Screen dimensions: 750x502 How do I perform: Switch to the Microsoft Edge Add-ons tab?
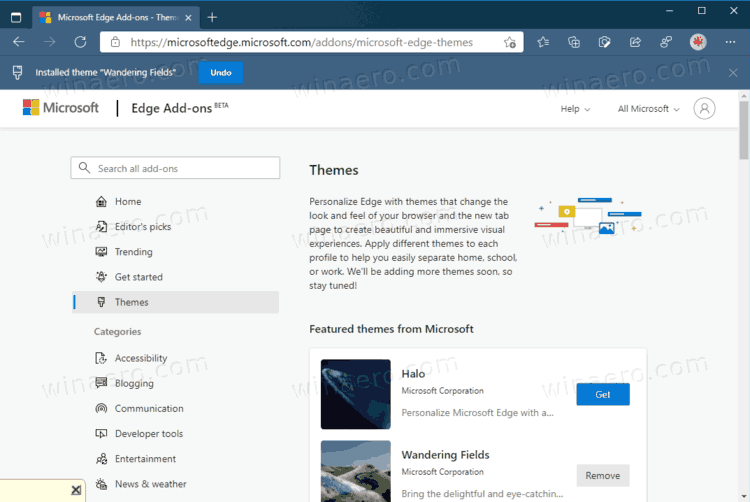click(116, 18)
